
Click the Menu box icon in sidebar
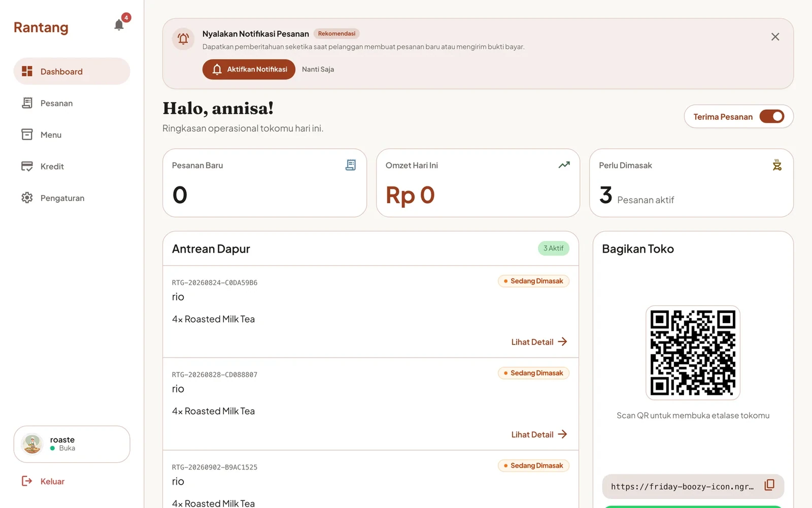pyautogui.click(x=27, y=135)
